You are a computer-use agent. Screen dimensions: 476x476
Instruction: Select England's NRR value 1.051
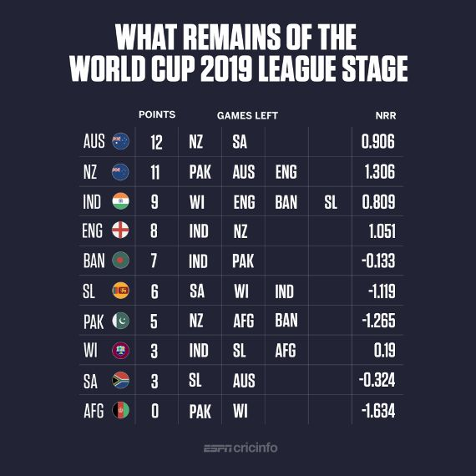pos(382,231)
